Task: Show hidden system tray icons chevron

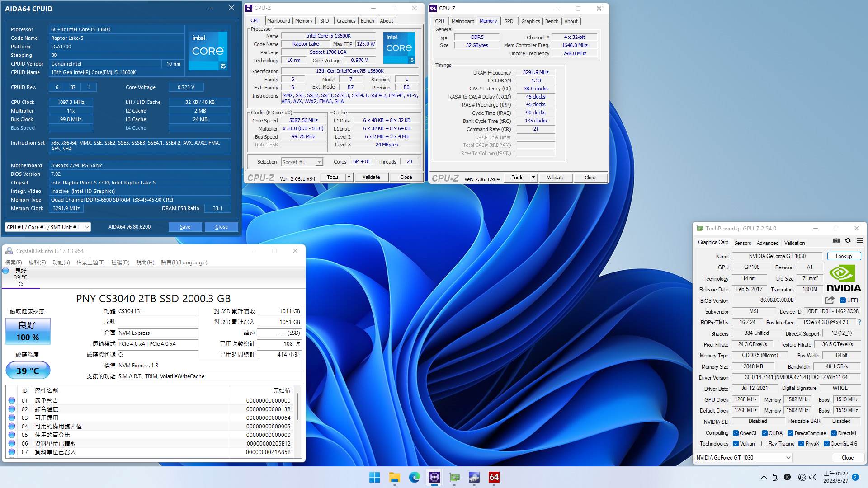Action: point(764,477)
